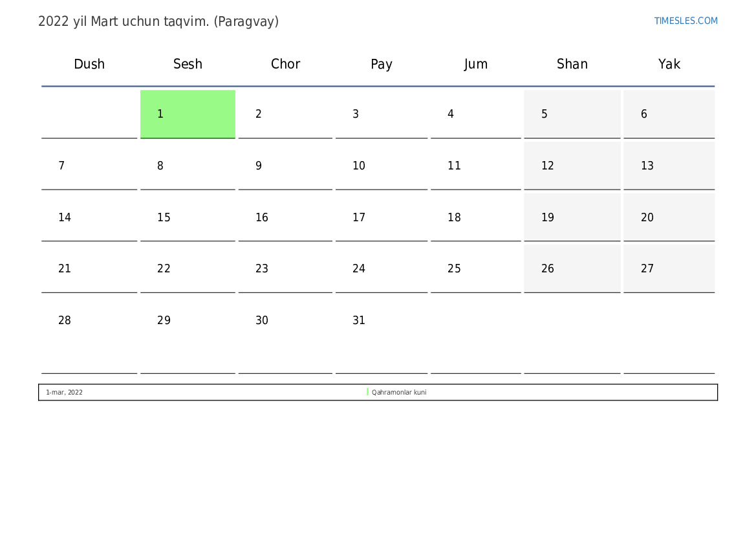Image resolution: width=756 pixels, height=535 pixels.
Task: Click the Dush weekday header
Action: pyautogui.click(x=89, y=64)
